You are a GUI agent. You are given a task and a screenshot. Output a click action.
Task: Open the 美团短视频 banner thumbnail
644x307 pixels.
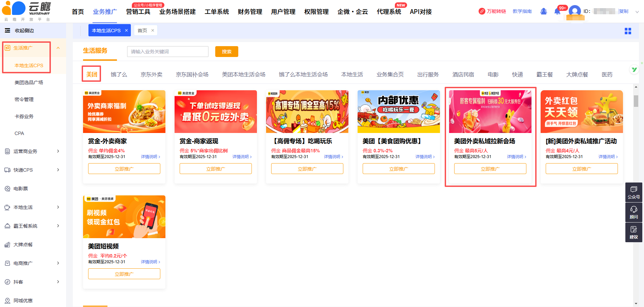click(124, 217)
